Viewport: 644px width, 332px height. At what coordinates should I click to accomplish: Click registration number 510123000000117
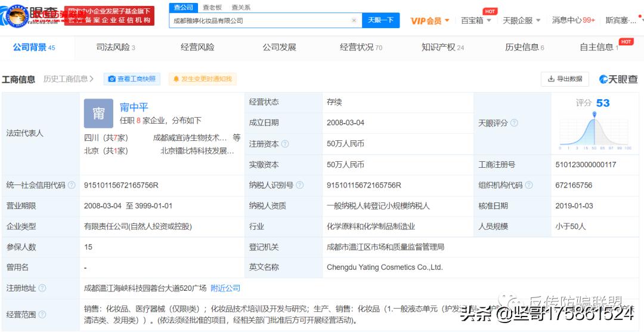[586, 165]
